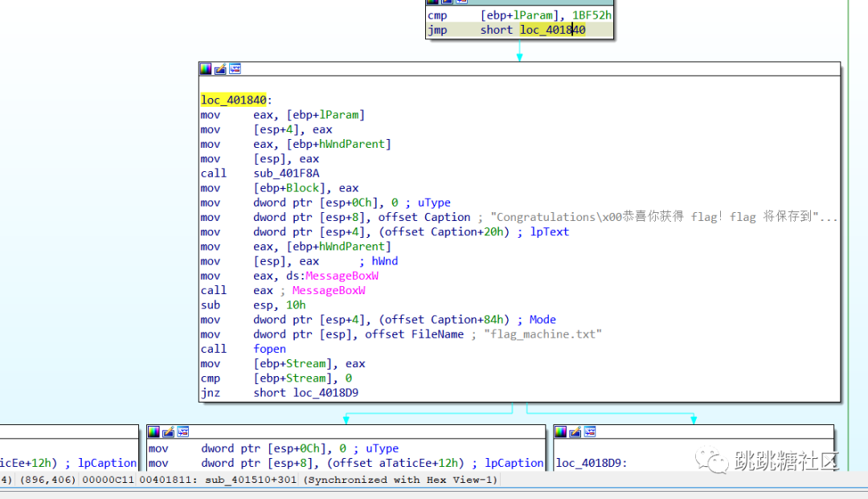Click the 'loc_4018D9:' label in bottom-right block
Viewport: 868px width, 499px height.
coord(592,463)
